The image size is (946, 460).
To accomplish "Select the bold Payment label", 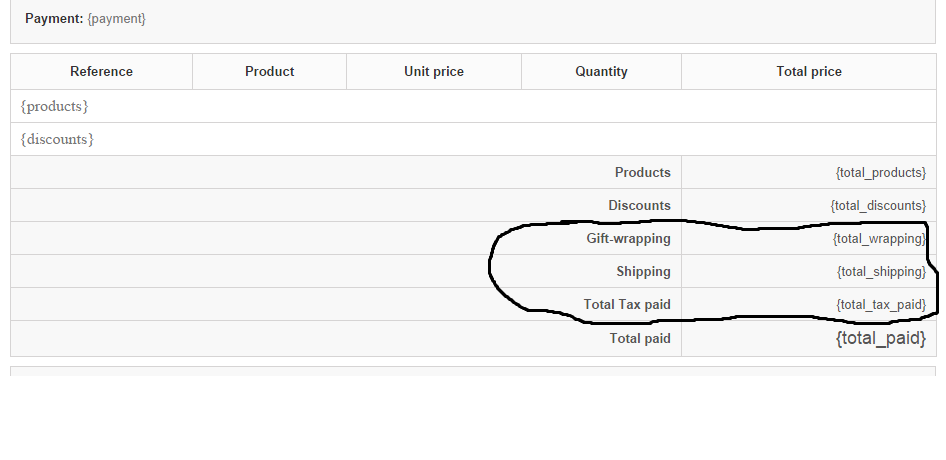I will tap(54, 18).
